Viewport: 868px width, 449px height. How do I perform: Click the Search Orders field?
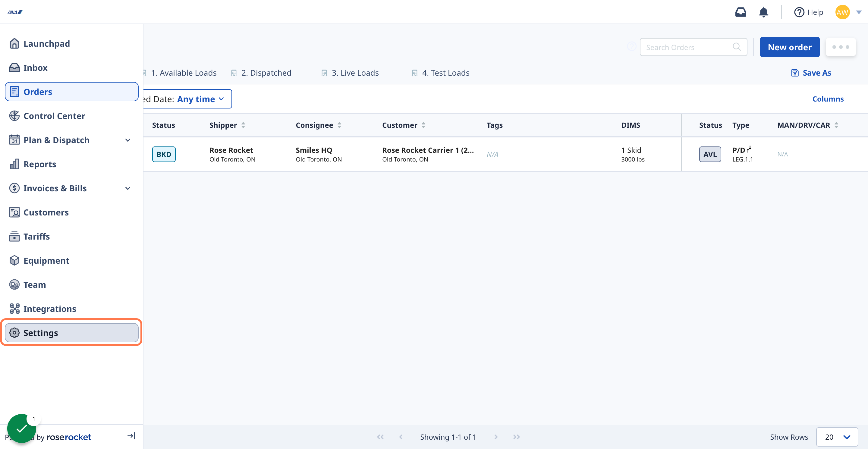(x=693, y=47)
